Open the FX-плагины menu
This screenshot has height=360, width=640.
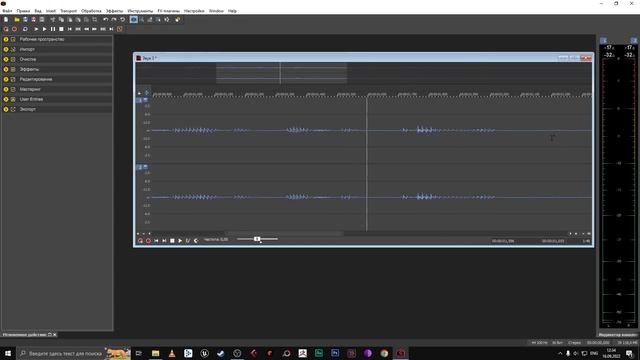coord(169,11)
